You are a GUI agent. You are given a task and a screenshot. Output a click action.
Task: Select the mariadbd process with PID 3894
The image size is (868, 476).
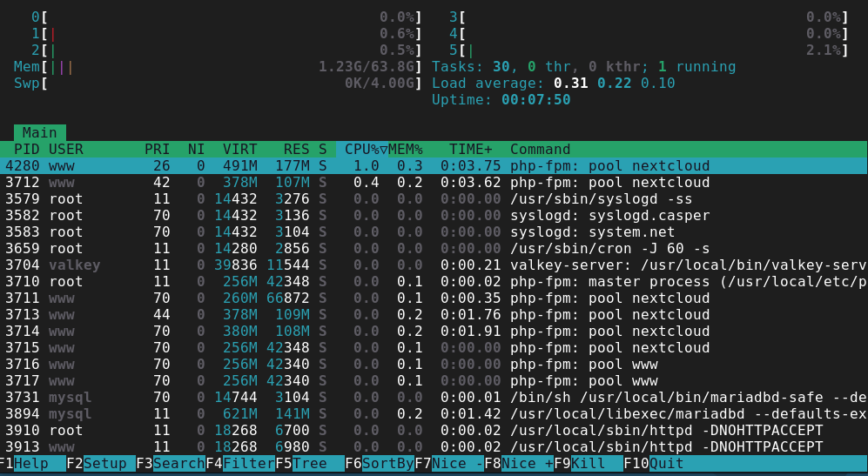434,414
